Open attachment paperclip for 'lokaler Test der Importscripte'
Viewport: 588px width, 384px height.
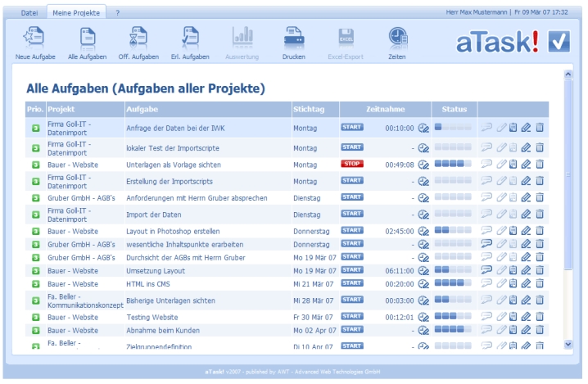click(500, 148)
